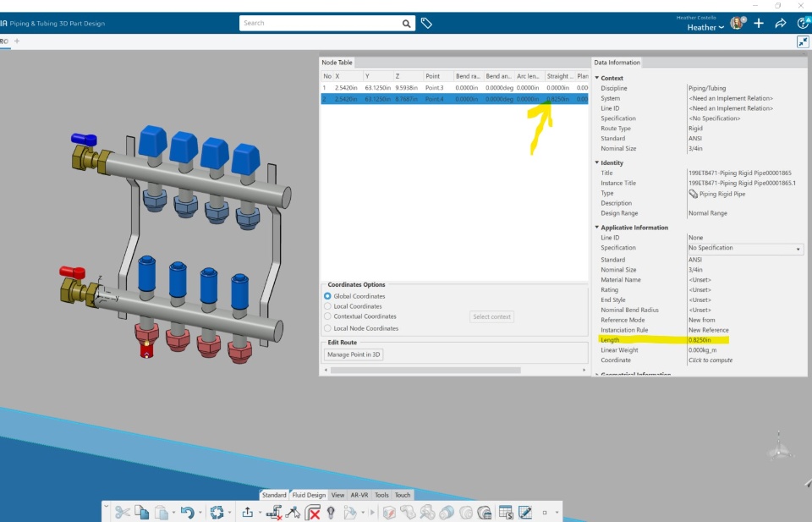Click the Paste clipboard icon
Image resolution: width=812 pixels, height=522 pixels.
click(161, 512)
